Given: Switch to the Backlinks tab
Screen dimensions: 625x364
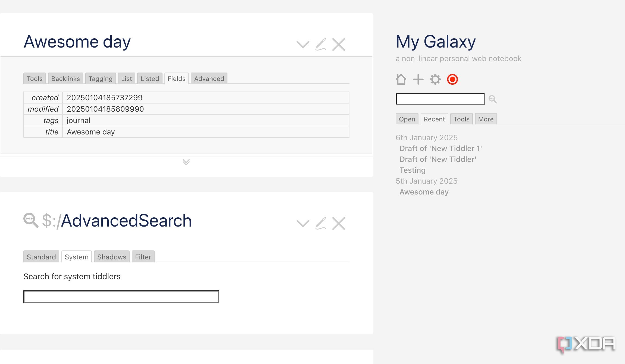Looking at the screenshot, I should point(65,79).
